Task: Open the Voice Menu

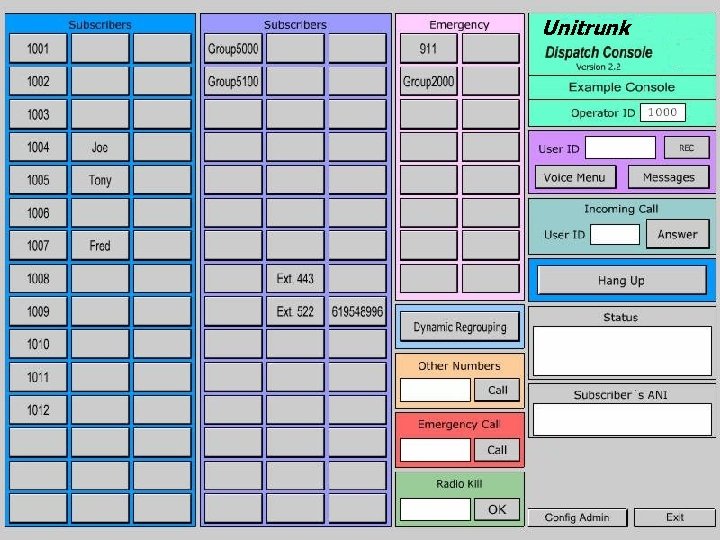Action: tap(575, 177)
